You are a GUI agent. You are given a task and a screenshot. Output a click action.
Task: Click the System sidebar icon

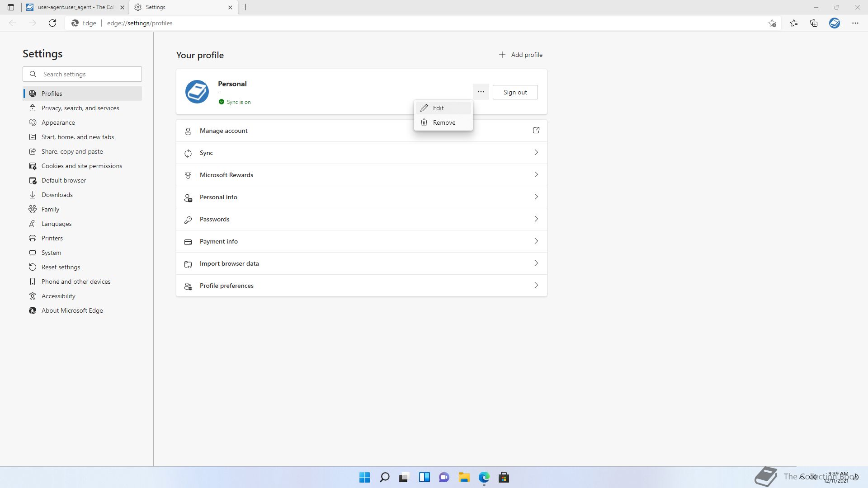pos(33,253)
